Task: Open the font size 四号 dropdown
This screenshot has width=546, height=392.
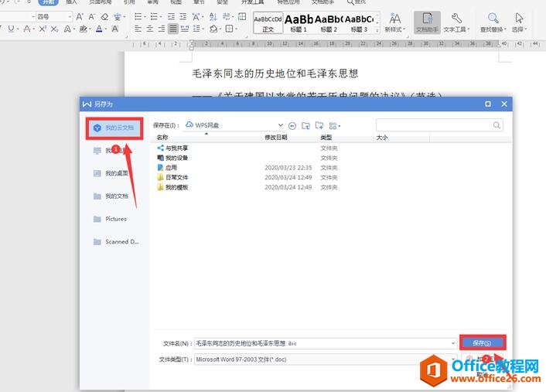Action: pos(70,16)
